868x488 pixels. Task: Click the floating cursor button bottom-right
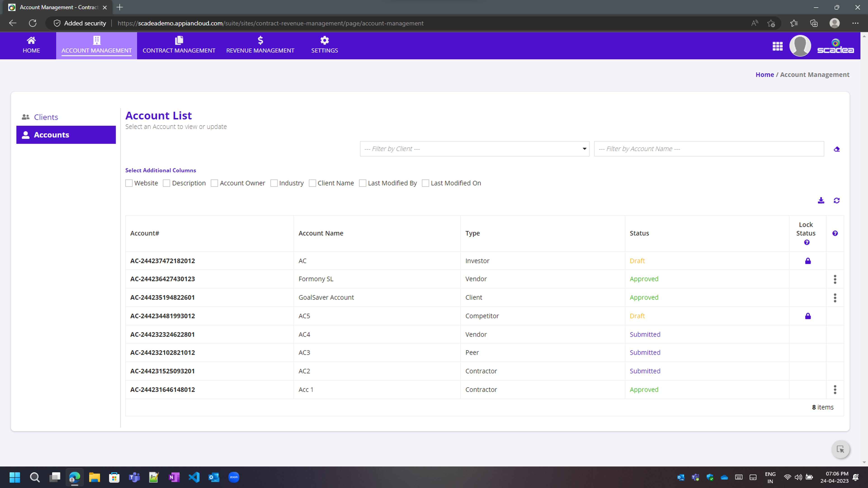coord(840,449)
